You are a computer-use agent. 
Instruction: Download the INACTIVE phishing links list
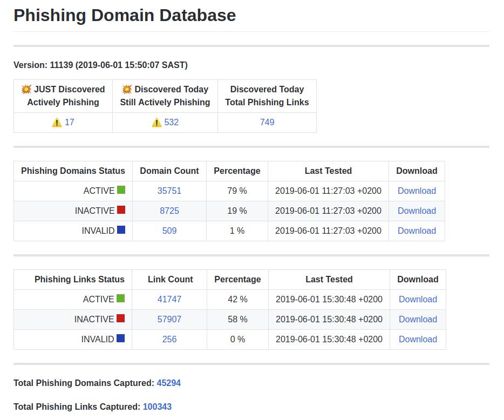pyautogui.click(x=418, y=319)
